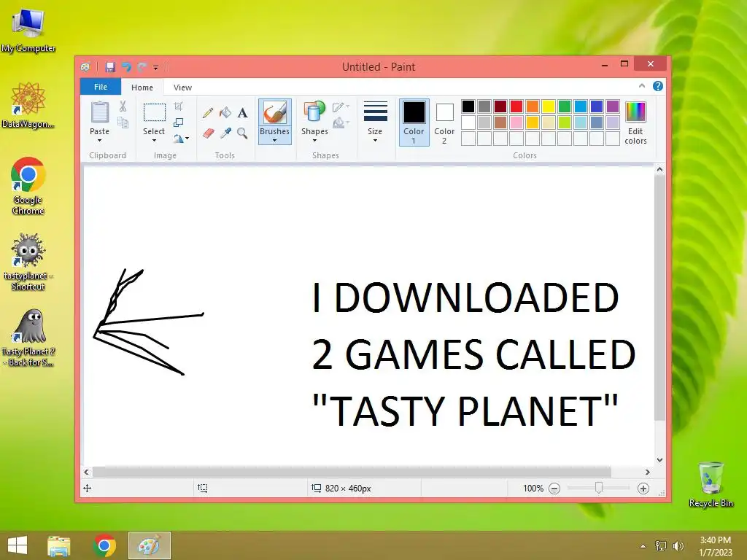
Task: Open the shape Outline dropdown
Action: [341, 107]
